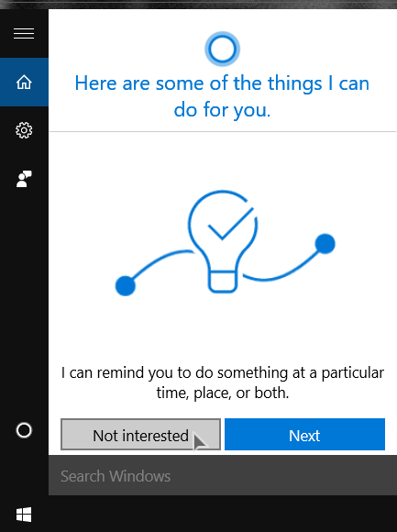Click the Not interested button
Viewport: 397px width, 532px height.
140,434
